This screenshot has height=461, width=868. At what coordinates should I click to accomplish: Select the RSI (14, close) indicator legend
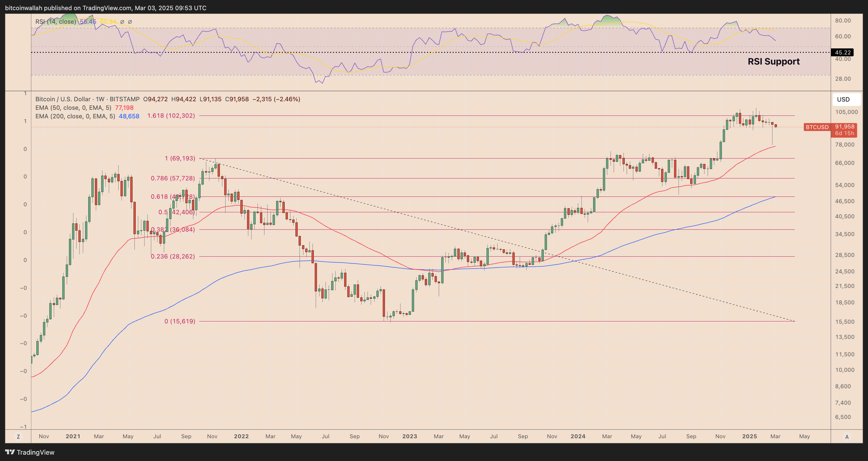tap(56, 22)
